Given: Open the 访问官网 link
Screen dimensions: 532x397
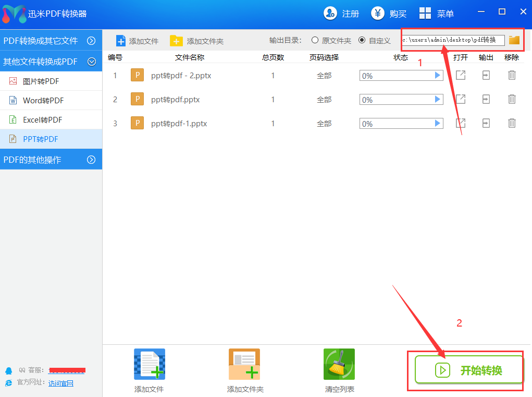Looking at the screenshot, I should [61, 383].
